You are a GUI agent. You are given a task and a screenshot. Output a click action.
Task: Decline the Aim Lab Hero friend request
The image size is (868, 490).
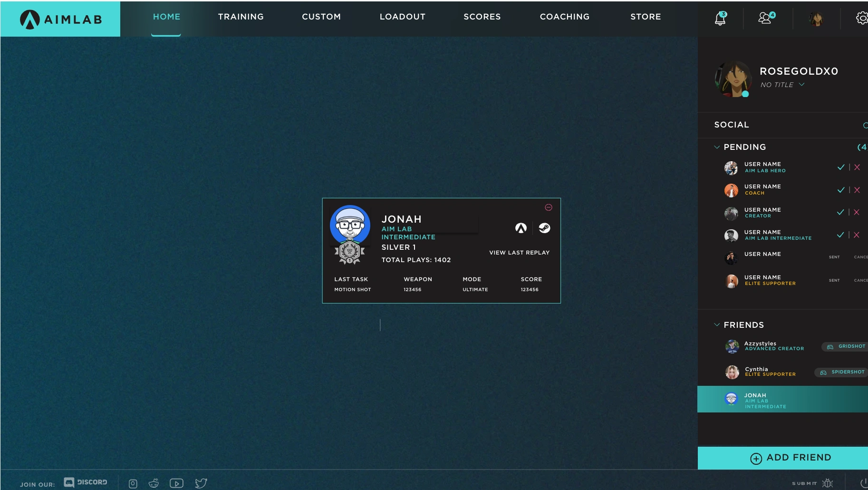click(x=857, y=167)
